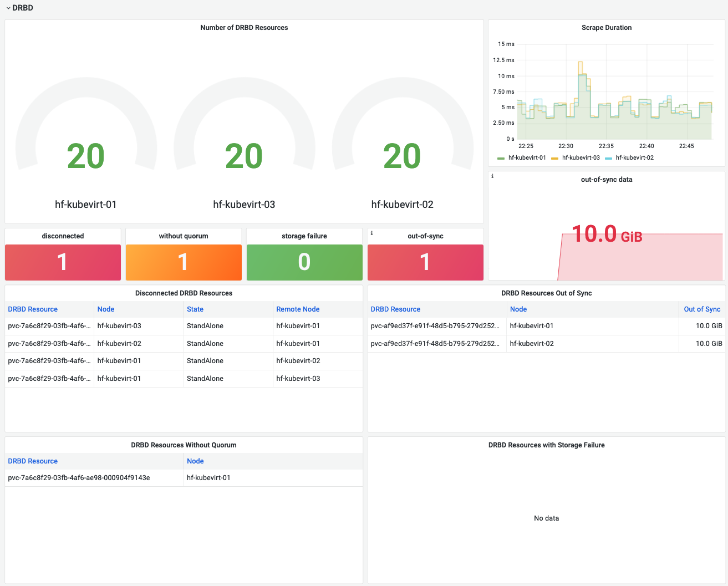The image size is (728, 586).
Task: Select the hf-kubevirt-01 gauge showing 20
Action: [86, 144]
